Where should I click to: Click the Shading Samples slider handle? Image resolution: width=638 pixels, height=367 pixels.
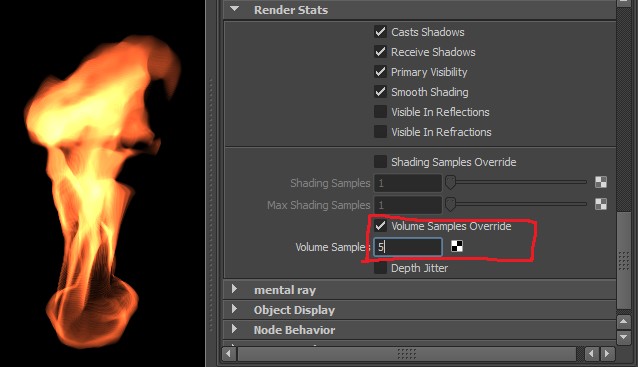(450, 183)
